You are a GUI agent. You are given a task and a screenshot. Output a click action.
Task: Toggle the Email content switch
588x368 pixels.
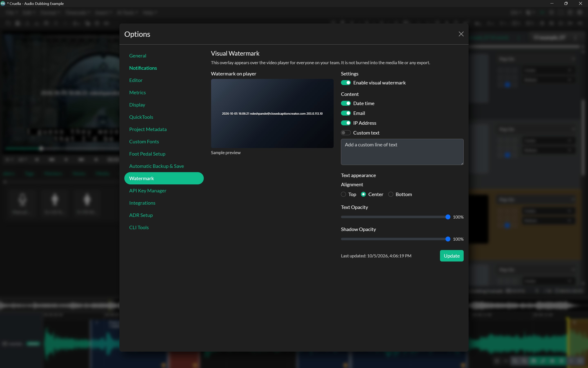click(345, 113)
